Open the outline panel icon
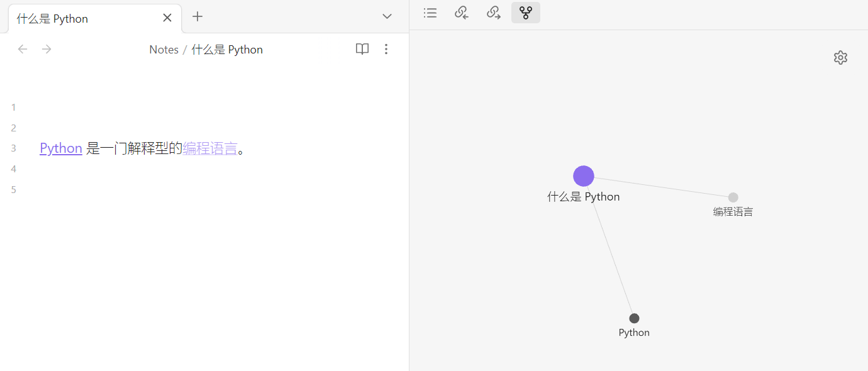The image size is (868, 371). (430, 13)
